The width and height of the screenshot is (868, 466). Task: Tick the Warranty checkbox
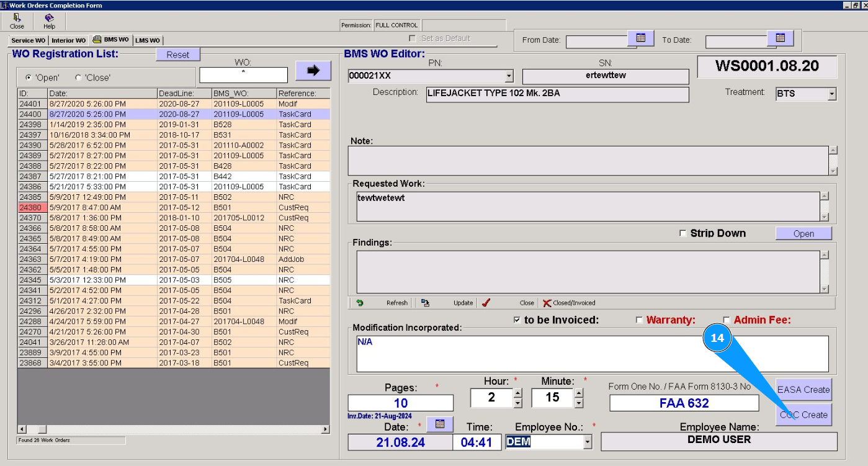(x=639, y=320)
